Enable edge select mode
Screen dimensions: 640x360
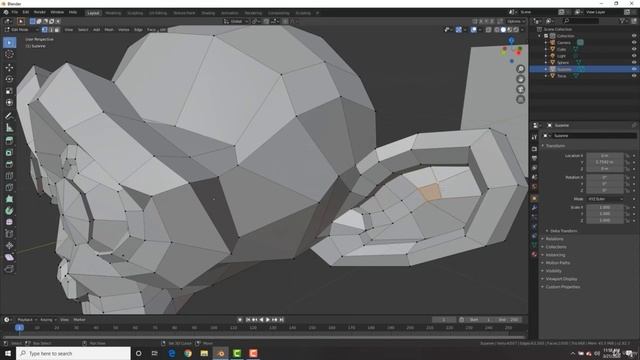51,30
